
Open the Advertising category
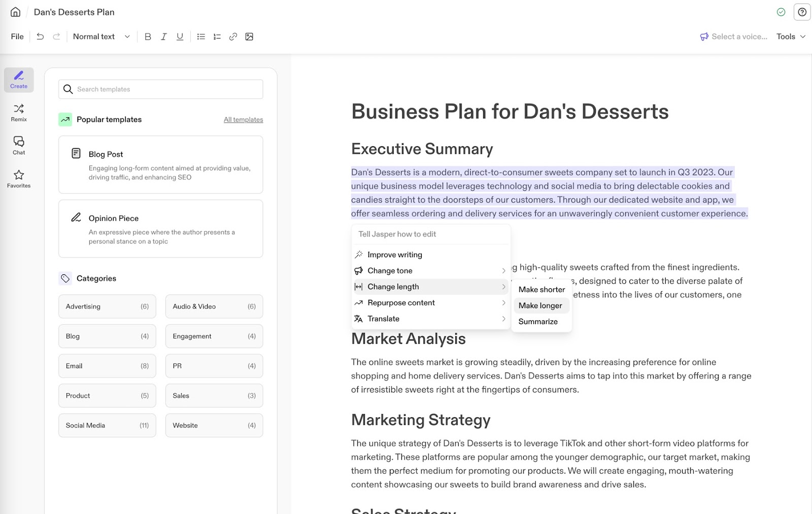click(107, 306)
